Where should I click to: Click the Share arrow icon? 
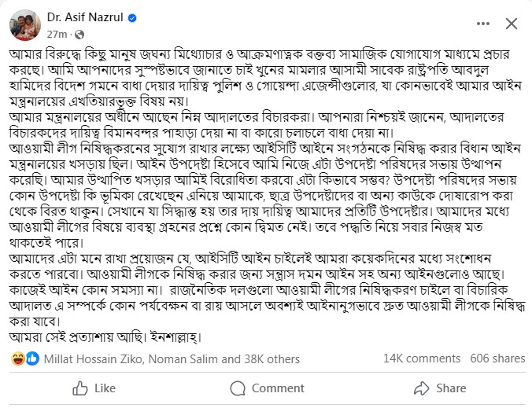[x=422, y=388]
